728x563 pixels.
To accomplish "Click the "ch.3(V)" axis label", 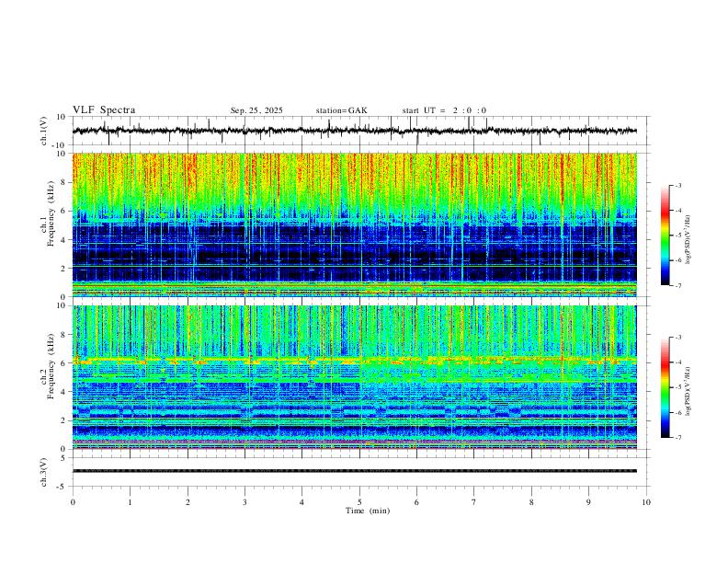I will (x=43, y=472).
